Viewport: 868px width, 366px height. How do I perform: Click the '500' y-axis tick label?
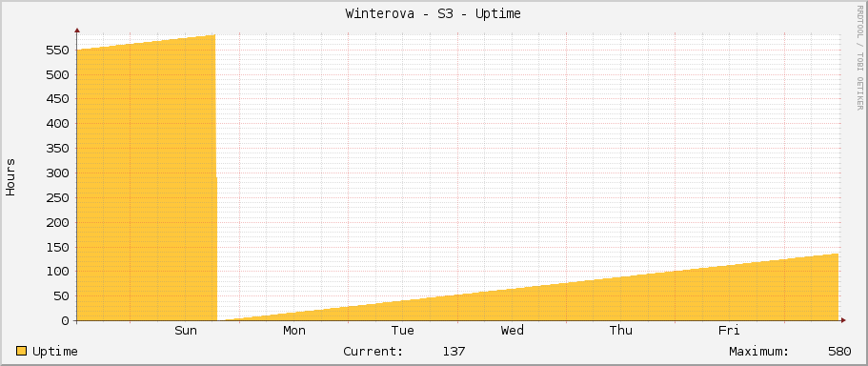coord(58,74)
